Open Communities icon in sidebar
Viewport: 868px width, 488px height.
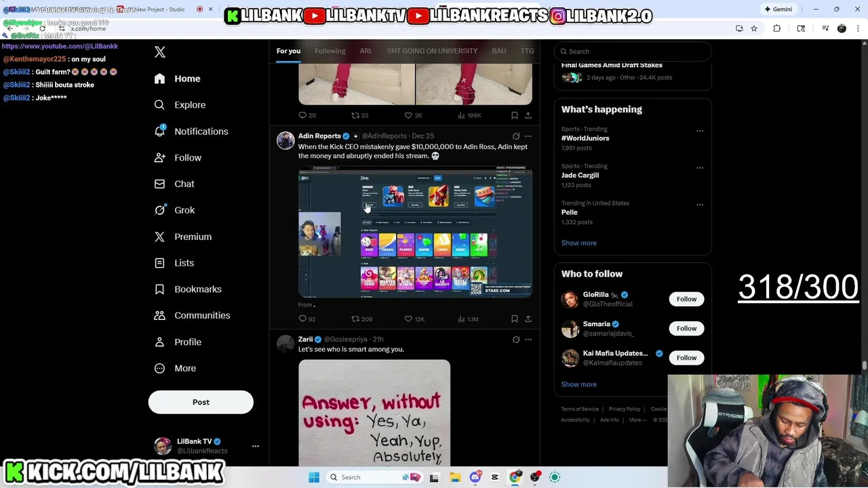(159, 315)
